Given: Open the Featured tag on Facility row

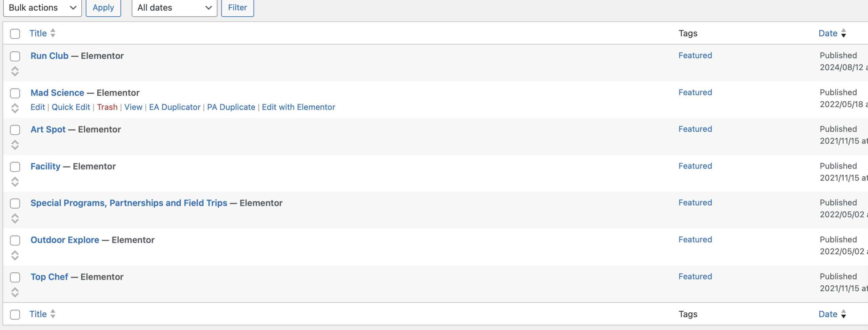Looking at the screenshot, I should (x=695, y=166).
